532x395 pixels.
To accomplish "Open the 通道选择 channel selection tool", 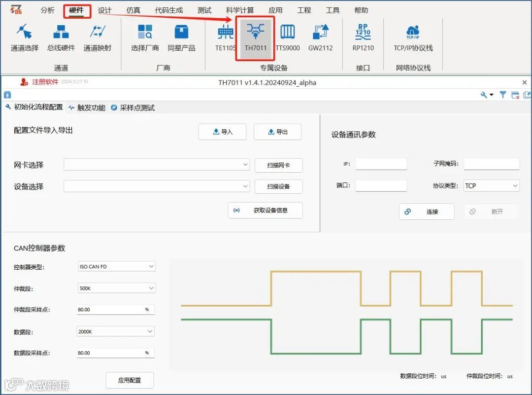I will pos(25,37).
